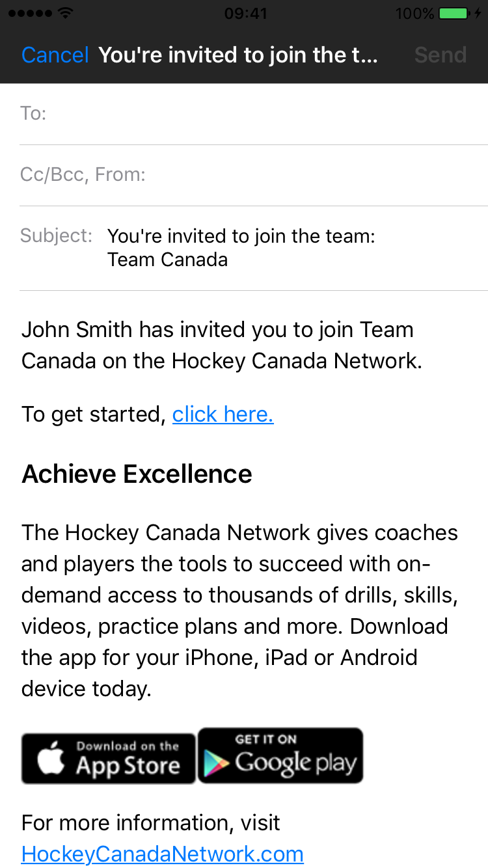The image size is (488, 868).
Task: Tap Cancel to discard the email
Action: (55, 55)
